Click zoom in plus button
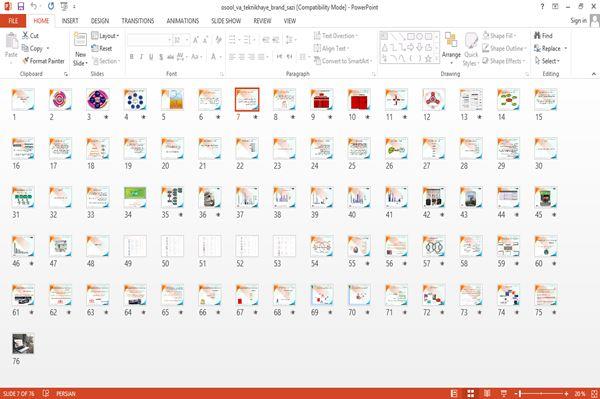The image size is (600, 399). (566, 393)
